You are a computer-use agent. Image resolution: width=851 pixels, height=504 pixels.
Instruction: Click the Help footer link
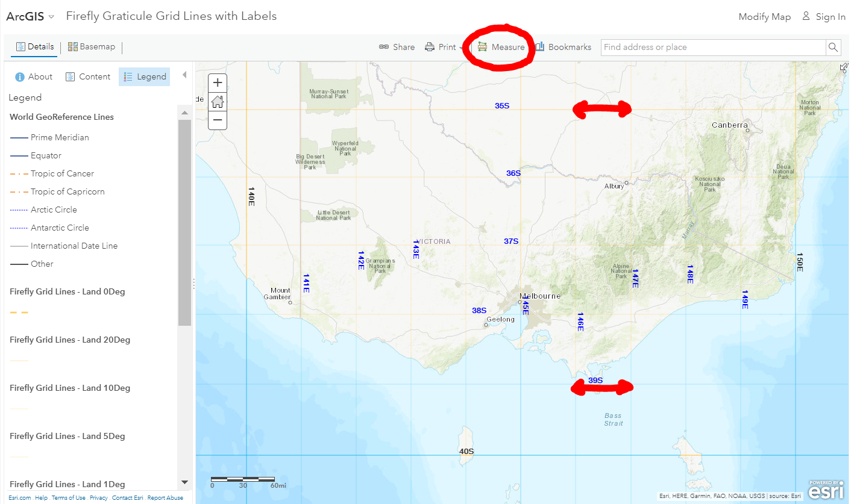(x=41, y=498)
